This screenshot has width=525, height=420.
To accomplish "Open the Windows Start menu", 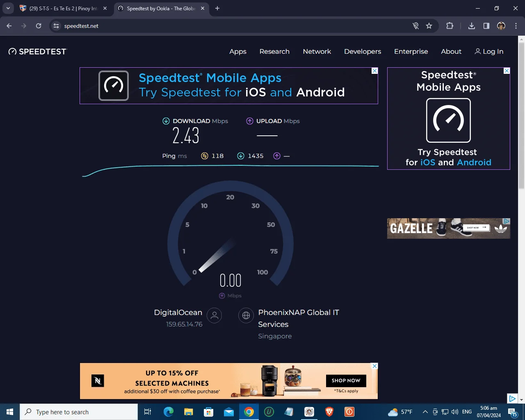I will [x=10, y=412].
